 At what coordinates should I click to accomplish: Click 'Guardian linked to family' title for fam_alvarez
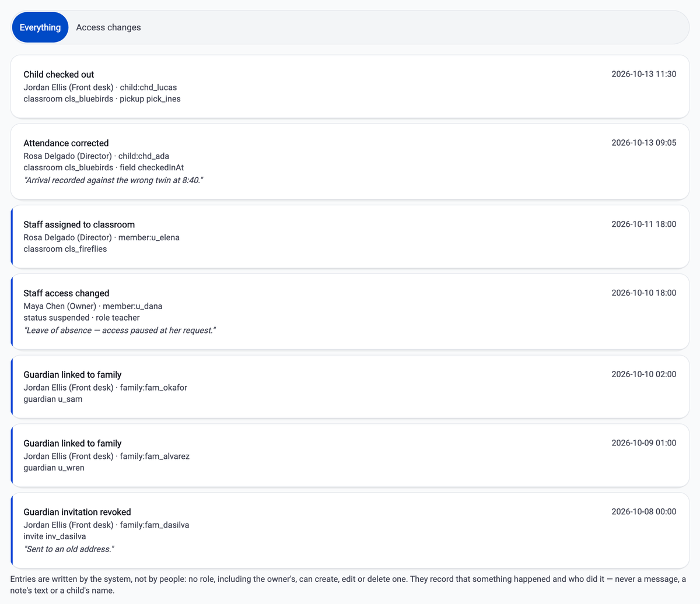(x=72, y=444)
